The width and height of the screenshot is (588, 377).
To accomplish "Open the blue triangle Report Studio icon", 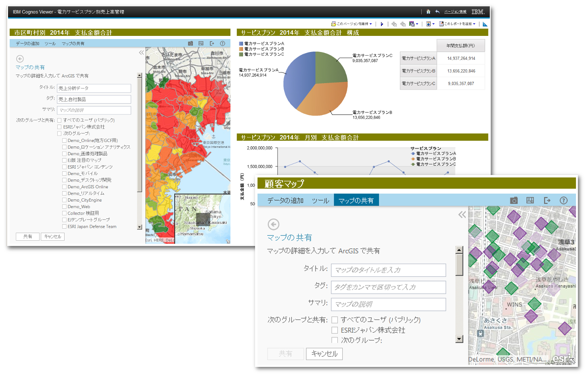I will pos(485,24).
